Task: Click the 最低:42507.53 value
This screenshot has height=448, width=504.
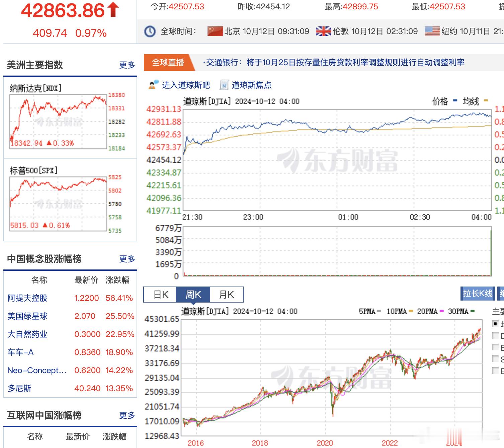Action: 438,7
